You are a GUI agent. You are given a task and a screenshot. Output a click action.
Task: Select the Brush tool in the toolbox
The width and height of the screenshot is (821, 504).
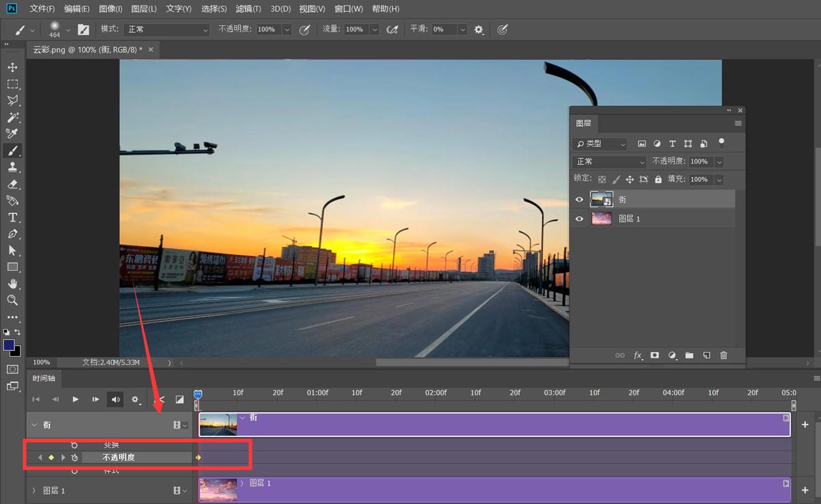[12, 150]
